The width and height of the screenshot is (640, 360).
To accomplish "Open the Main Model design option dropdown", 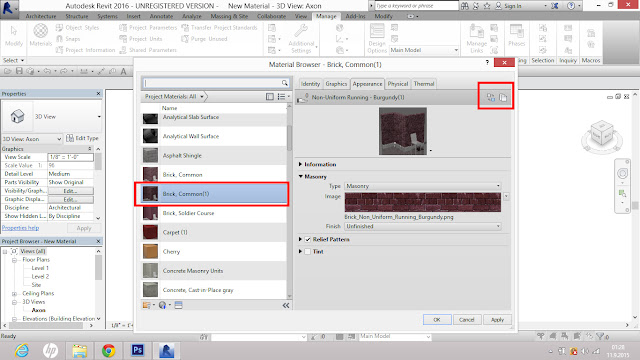I will [x=424, y=50].
